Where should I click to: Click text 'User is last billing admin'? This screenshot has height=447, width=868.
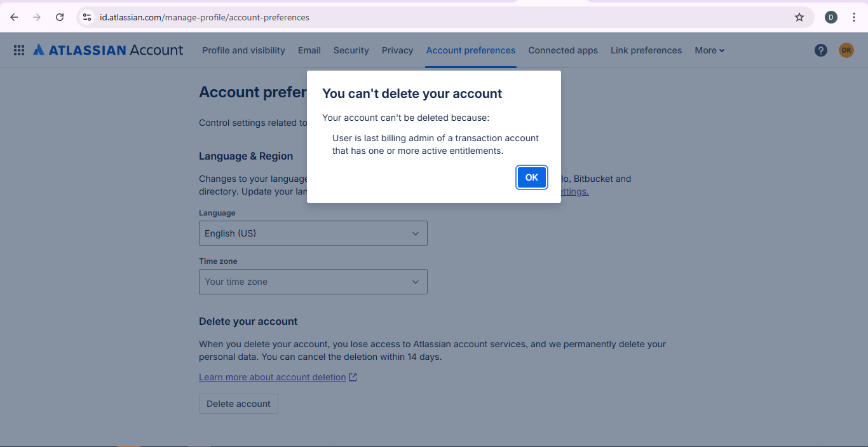pos(384,138)
